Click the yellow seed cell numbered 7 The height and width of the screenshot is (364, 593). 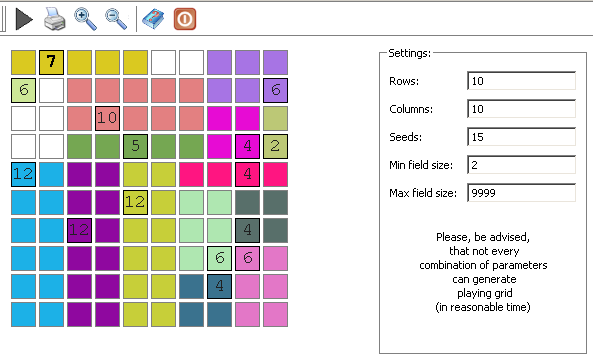click(x=51, y=62)
